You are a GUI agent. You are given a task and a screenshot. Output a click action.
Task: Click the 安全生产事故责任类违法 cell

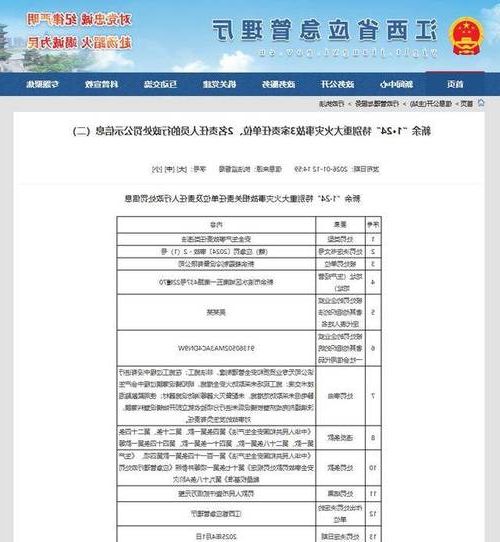point(216,239)
